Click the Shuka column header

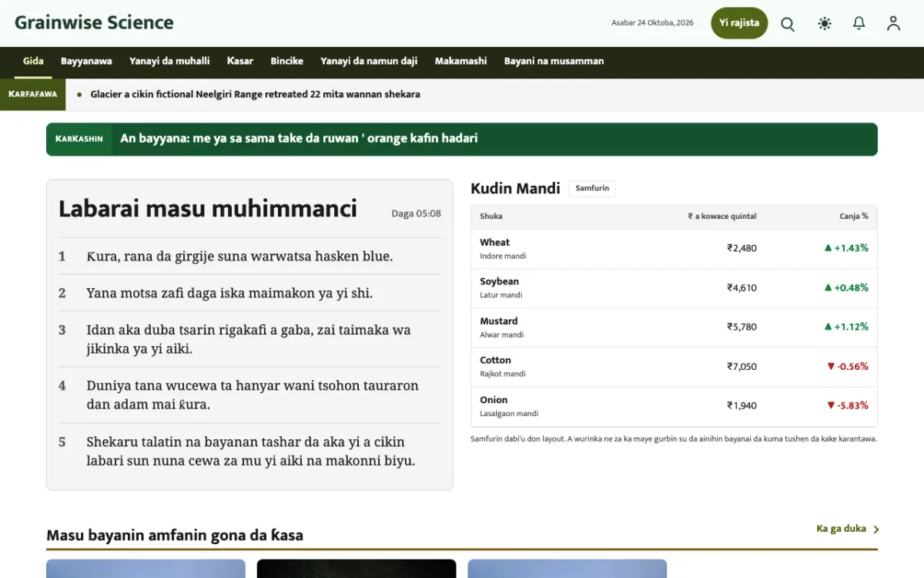pyautogui.click(x=491, y=217)
